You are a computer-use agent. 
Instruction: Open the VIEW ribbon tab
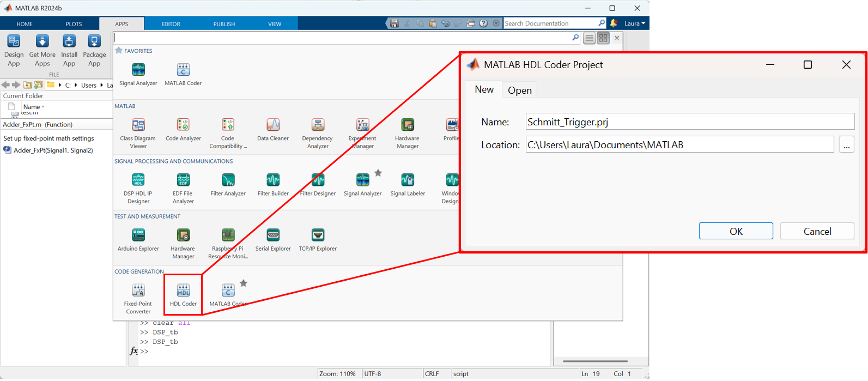click(275, 24)
